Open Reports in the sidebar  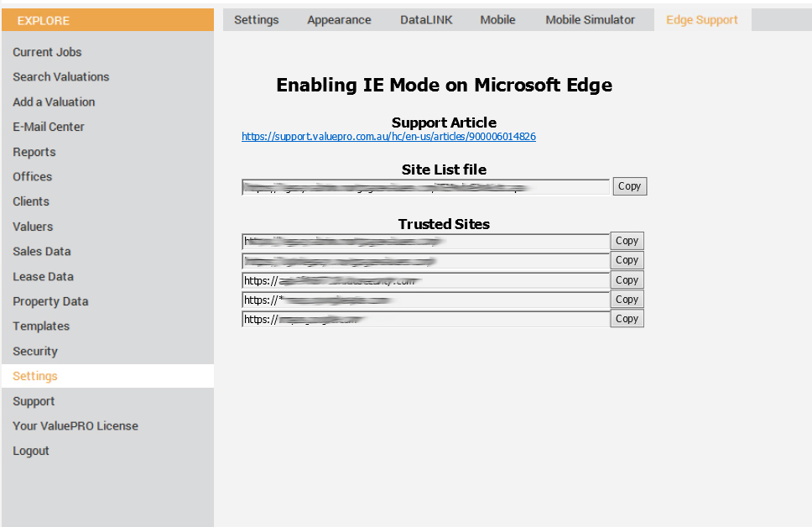[34, 152]
